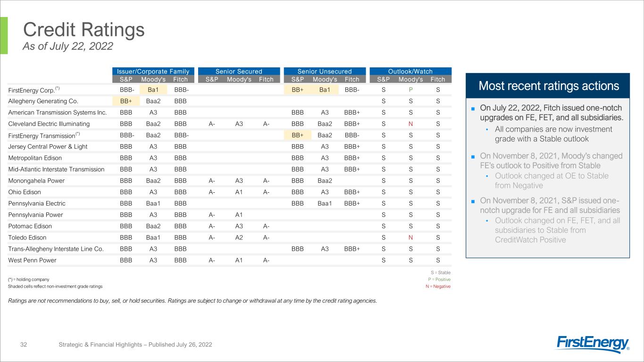The width and height of the screenshot is (644, 362).
Task: Click the green P outlook for FirstEnergy Corp.
Action: (x=410, y=90)
